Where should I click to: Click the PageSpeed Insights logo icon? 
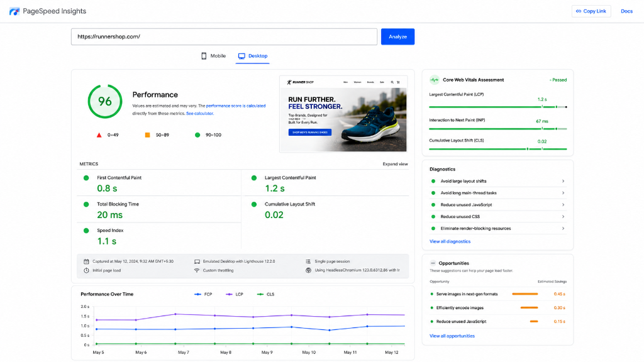click(14, 11)
